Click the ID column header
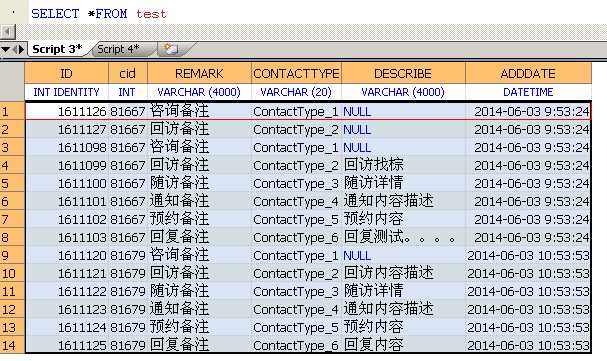 point(66,73)
